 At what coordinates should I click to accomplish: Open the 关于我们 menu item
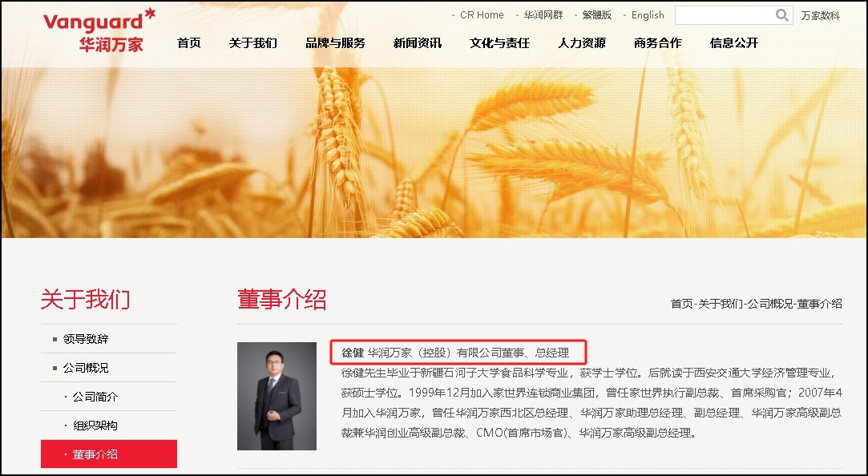click(253, 43)
